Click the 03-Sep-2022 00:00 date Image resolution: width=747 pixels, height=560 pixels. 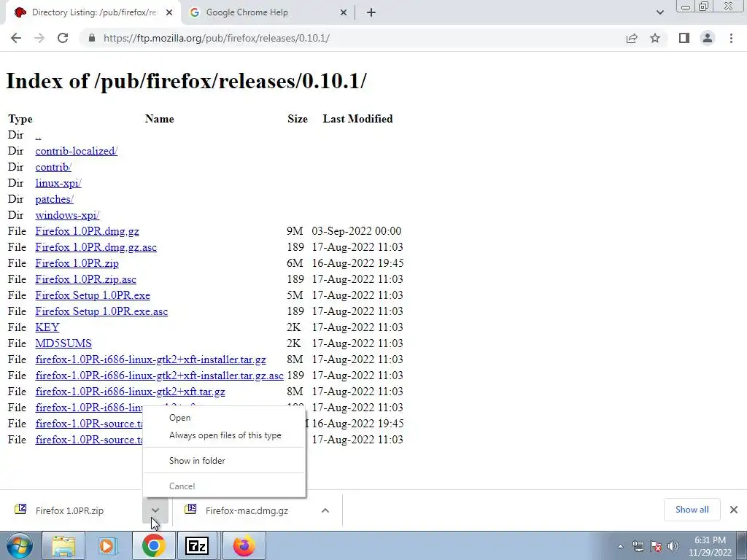pos(356,231)
